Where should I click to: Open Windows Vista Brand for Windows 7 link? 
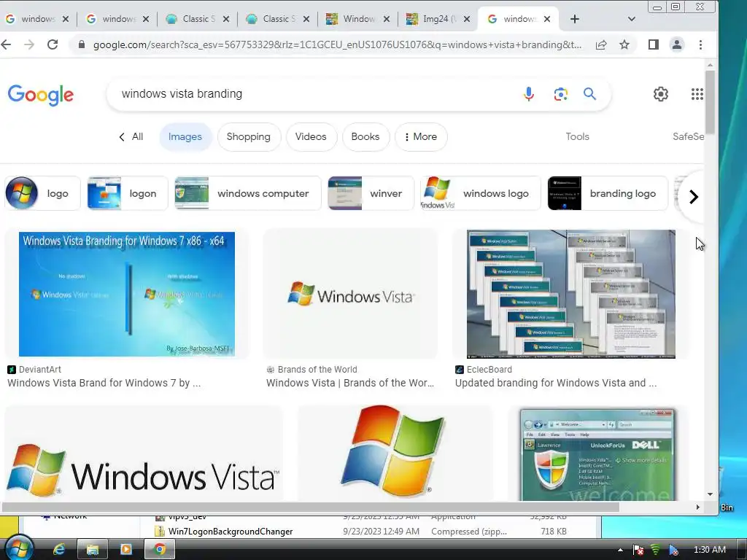coord(104,383)
